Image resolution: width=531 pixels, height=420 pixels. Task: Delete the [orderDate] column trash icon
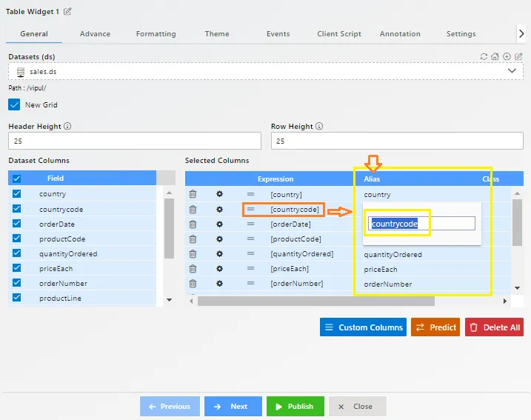point(193,224)
